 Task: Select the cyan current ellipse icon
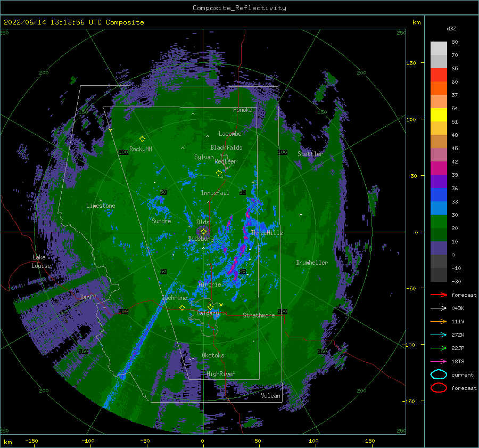point(439,374)
